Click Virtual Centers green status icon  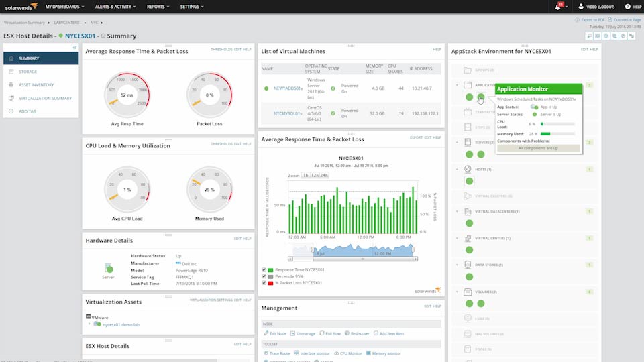point(469,250)
